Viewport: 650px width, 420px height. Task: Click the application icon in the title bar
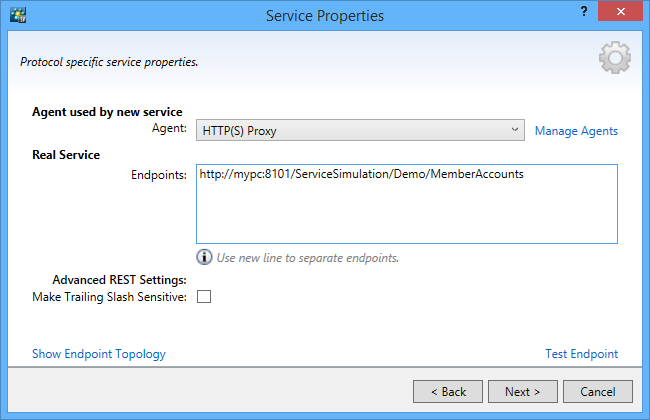pyautogui.click(x=18, y=16)
